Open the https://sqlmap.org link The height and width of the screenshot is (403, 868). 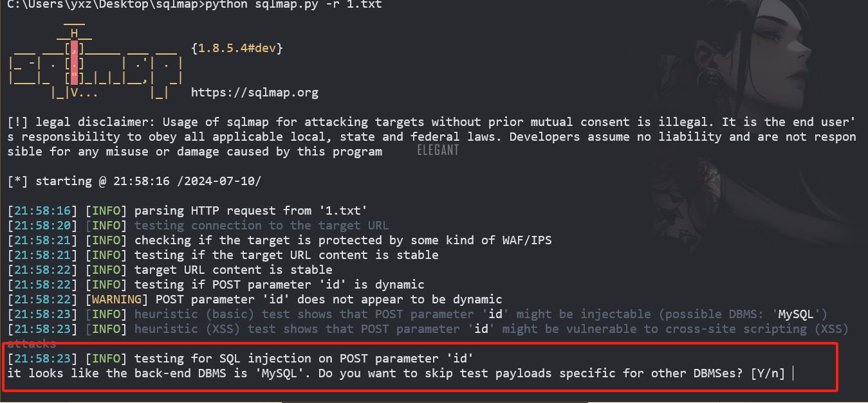pyautogui.click(x=255, y=93)
